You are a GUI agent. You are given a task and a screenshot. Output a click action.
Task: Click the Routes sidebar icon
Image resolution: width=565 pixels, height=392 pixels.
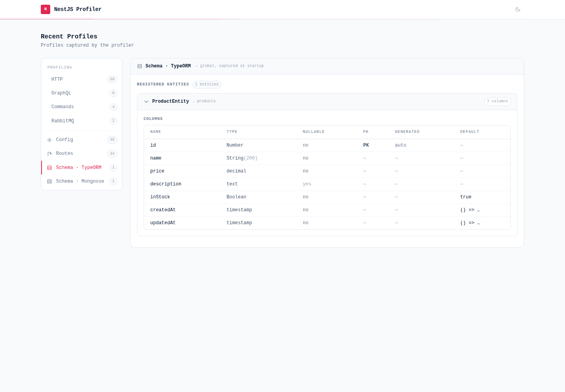pos(49,154)
